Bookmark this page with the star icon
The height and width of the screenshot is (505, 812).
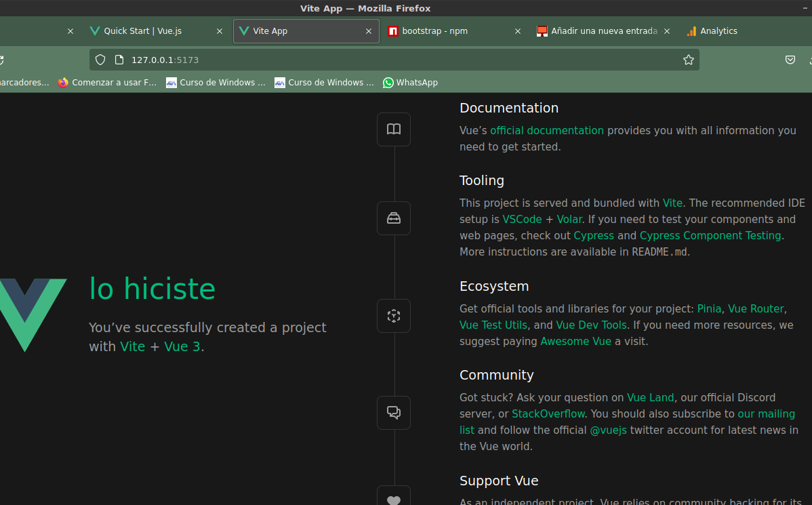(x=688, y=60)
